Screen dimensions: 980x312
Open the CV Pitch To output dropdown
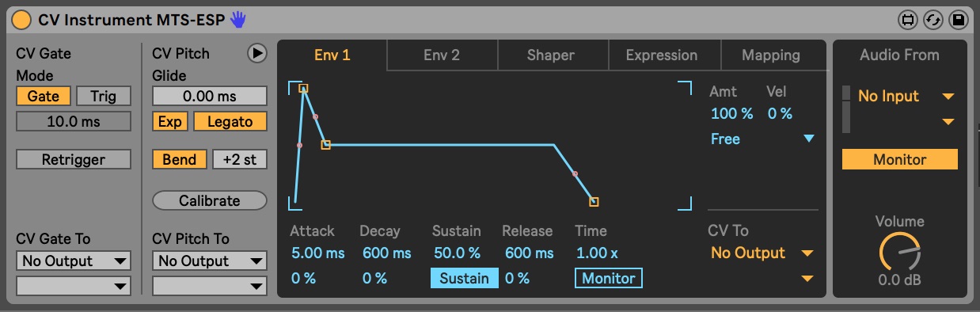[x=210, y=261]
